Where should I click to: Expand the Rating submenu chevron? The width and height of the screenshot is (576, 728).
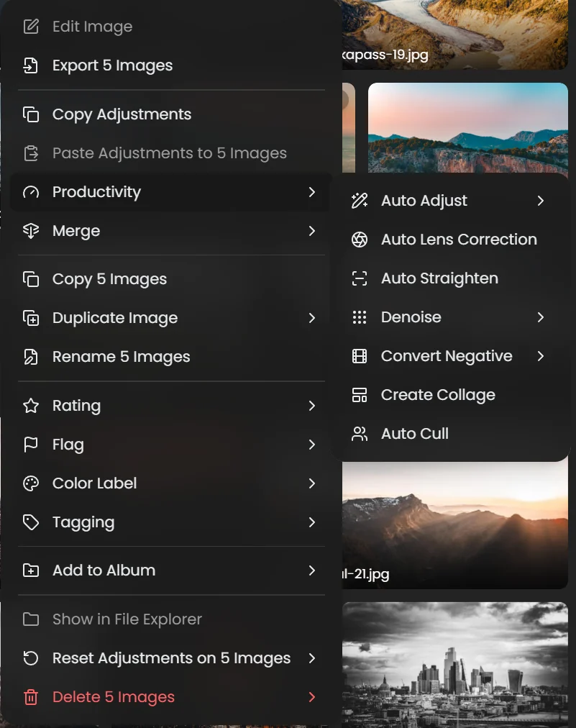pyautogui.click(x=312, y=406)
